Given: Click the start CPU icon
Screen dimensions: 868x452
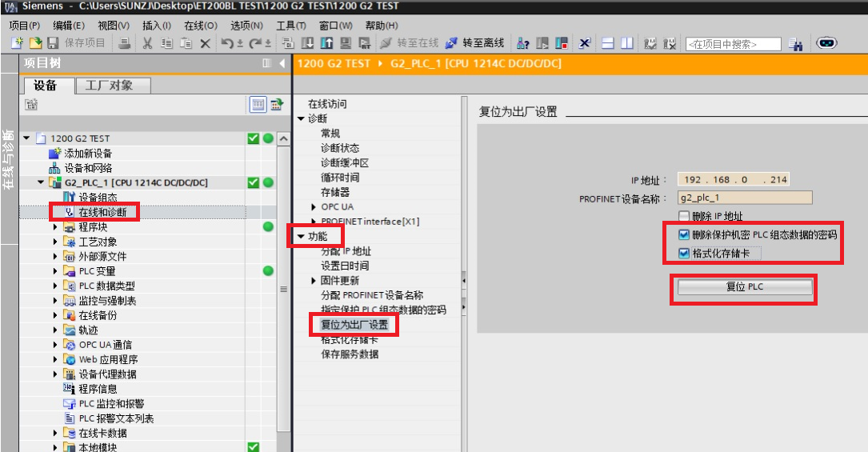Looking at the screenshot, I should [x=542, y=43].
